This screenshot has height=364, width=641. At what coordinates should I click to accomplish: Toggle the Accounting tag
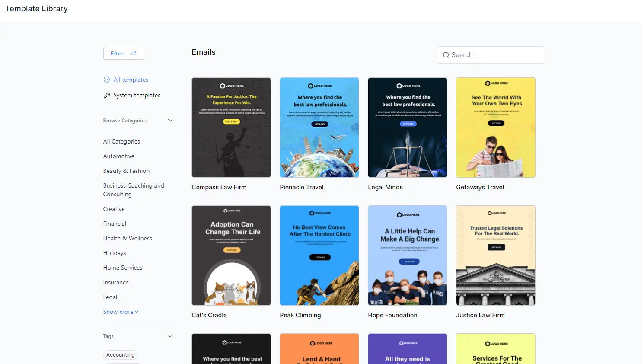click(120, 355)
